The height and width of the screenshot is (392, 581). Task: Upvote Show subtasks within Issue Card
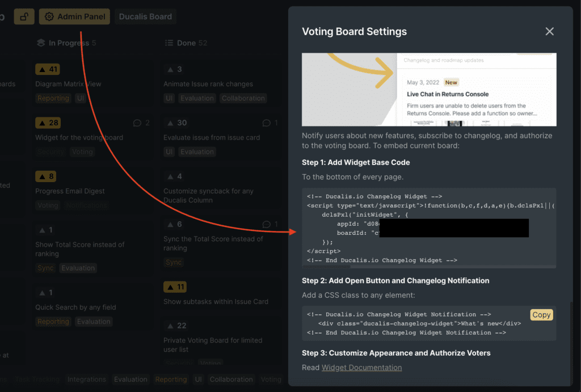coord(175,287)
